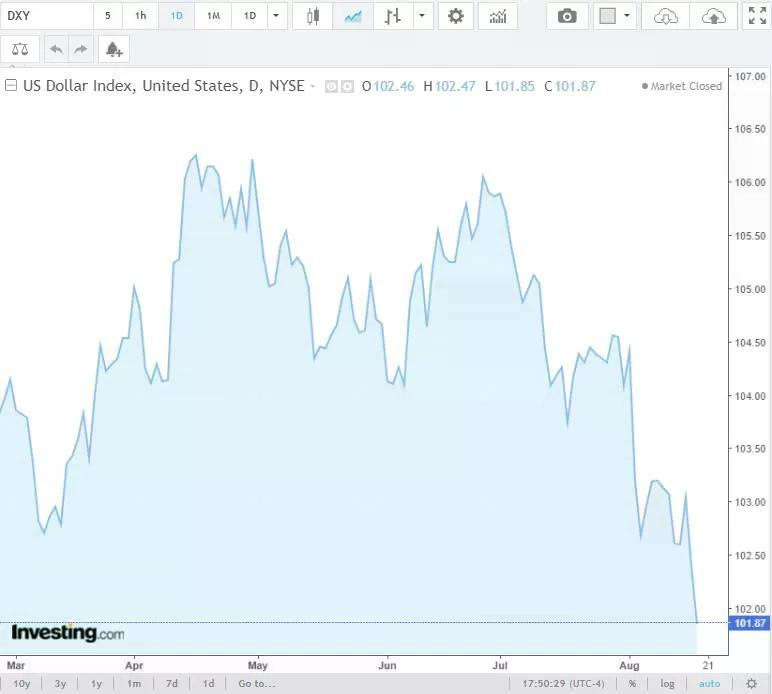This screenshot has width=772, height=694.
Task: Click the high value 102.47
Action: 455,86
